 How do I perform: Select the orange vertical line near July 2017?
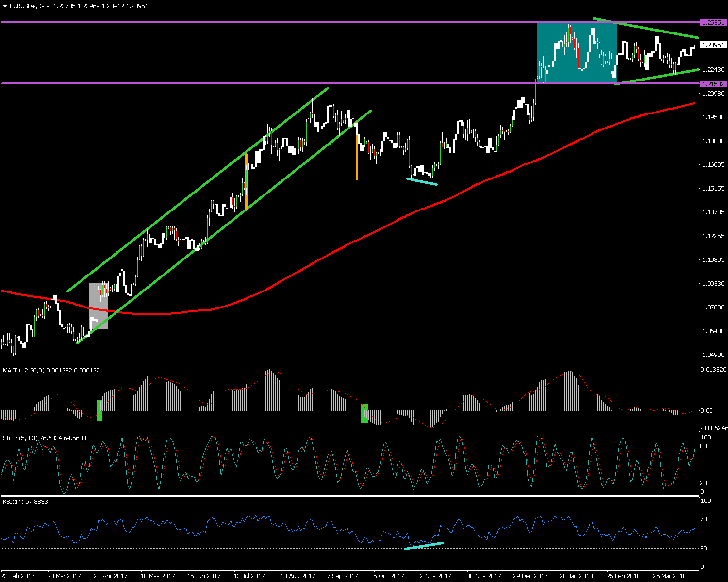[247, 182]
